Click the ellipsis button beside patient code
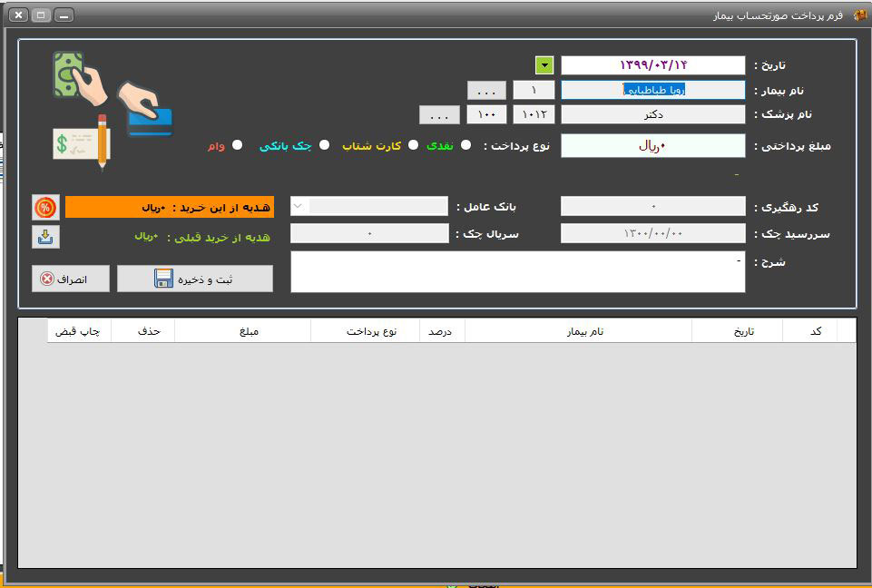Image resolution: width=872 pixels, height=588 pixels. [486, 90]
